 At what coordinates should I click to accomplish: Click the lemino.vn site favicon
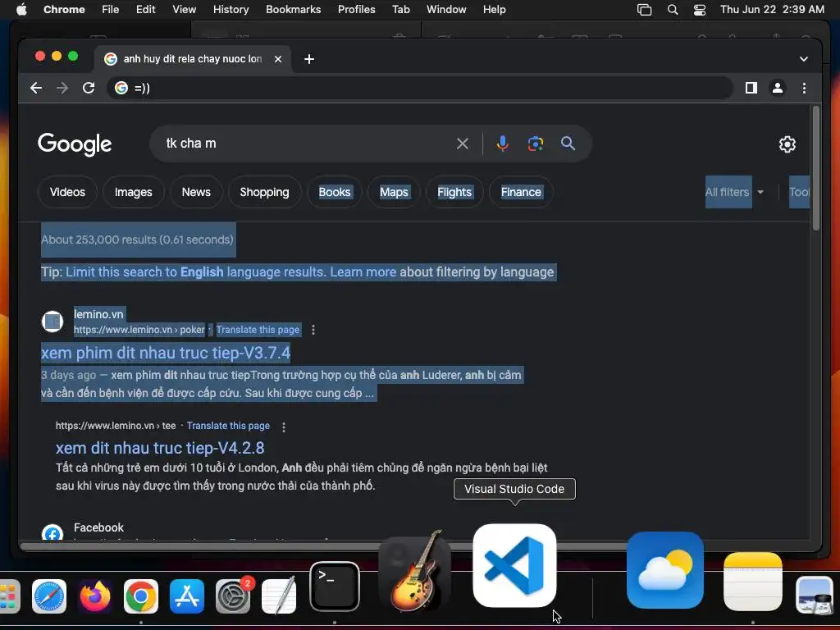[52, 322]
